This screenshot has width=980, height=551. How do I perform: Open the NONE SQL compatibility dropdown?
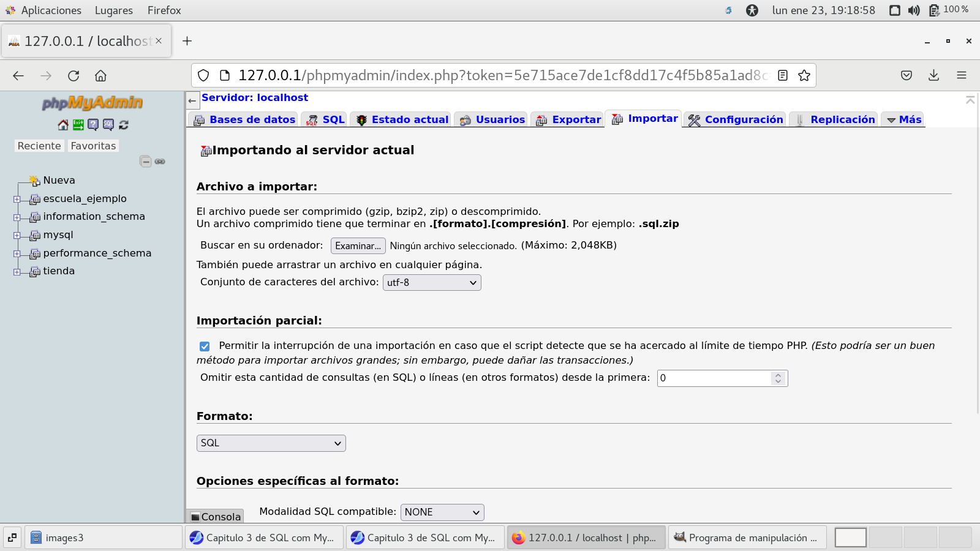[442, 512]
